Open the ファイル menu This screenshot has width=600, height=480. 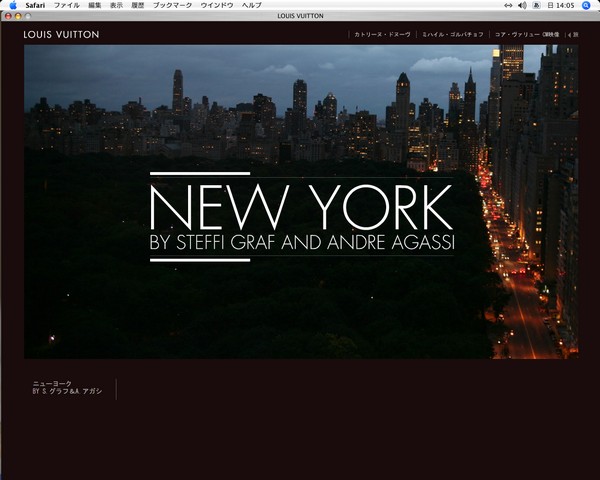click(x=67, y=5)
